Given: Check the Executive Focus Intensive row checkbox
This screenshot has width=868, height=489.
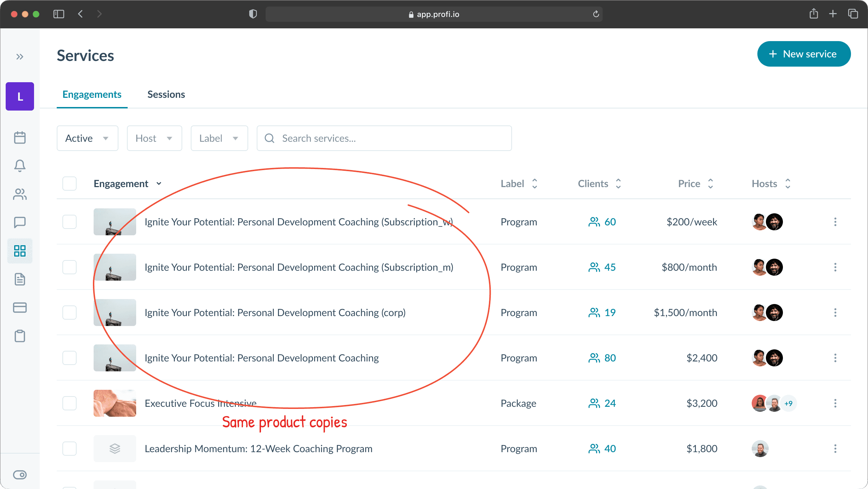Looking at the screenshot, I should (69, 403).
